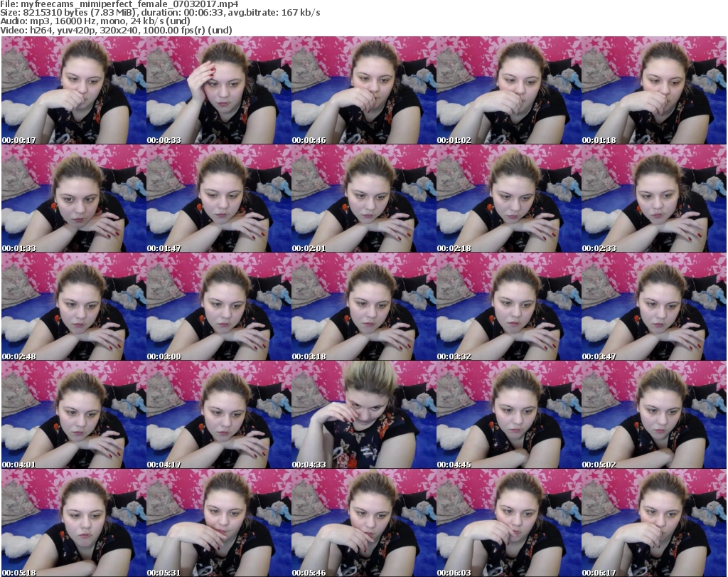The height and width of the screenshot is (577, 728).
Task: Select the 00:03:18 frame
Action: coord(363,307)
